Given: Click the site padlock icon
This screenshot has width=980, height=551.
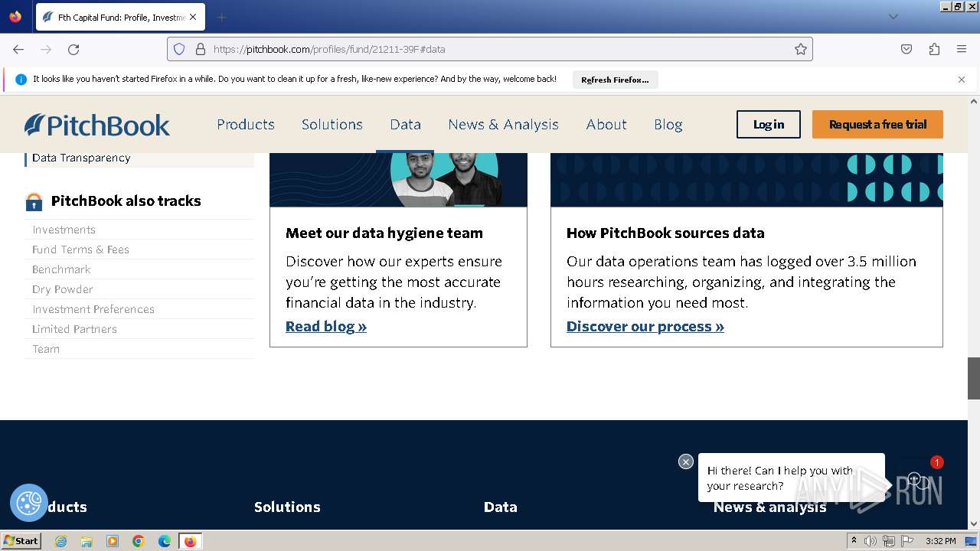Looking at the screenshot, I should 201,49.
